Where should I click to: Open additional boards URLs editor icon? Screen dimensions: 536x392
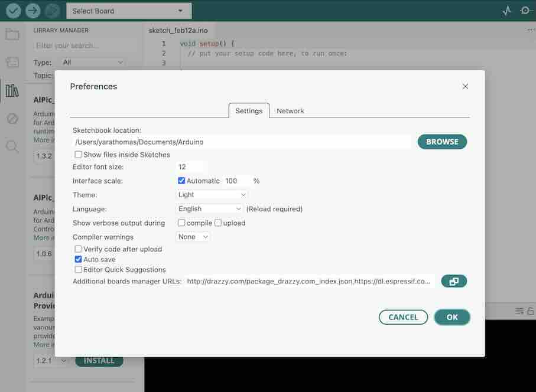[x=454, y=281]
